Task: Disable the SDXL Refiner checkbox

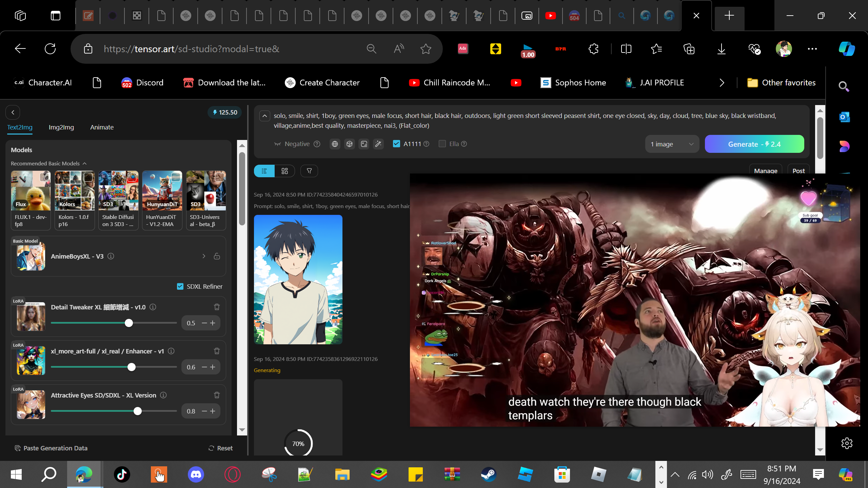Action: [x=180, y=286]
